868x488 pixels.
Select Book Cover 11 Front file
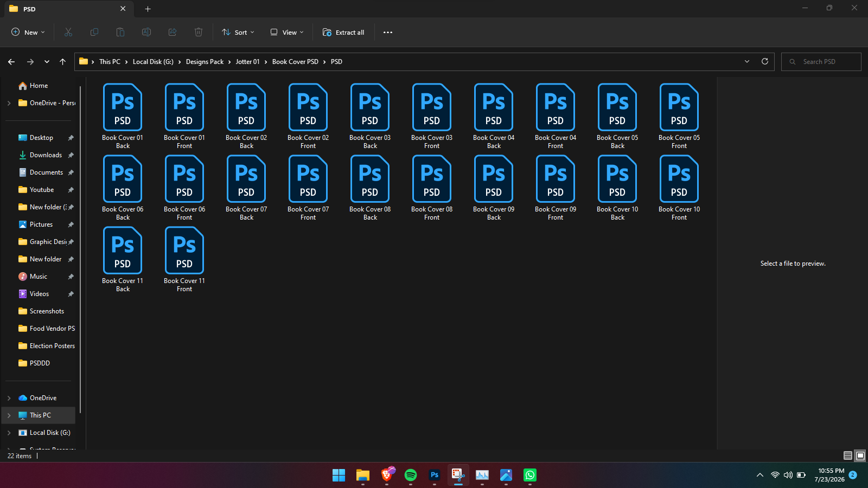tap(184, 259)
